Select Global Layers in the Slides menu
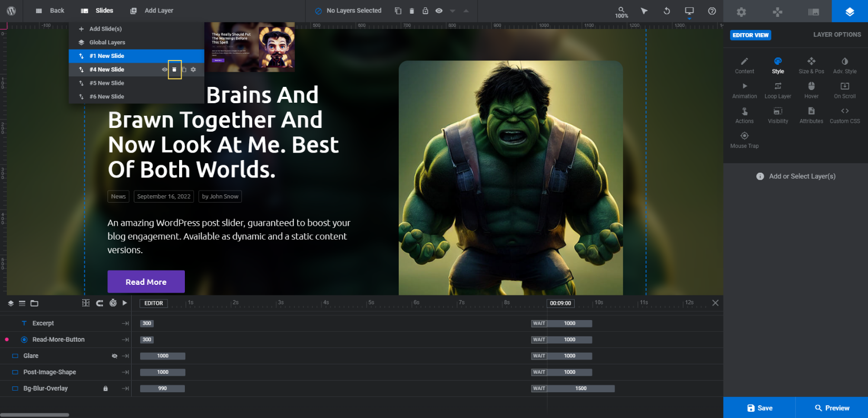Image resolution: width=868 pixels, height=418 pixels. coord(136,43)
